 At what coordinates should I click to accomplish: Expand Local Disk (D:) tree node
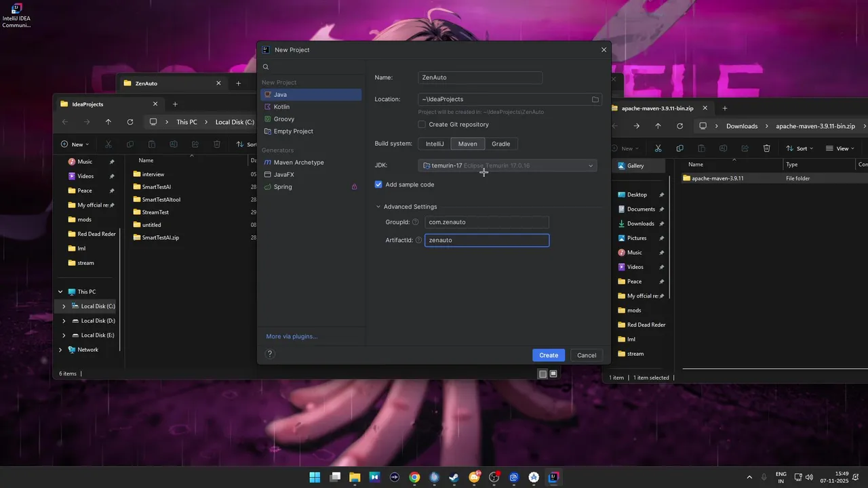click(x=64, y=321)
